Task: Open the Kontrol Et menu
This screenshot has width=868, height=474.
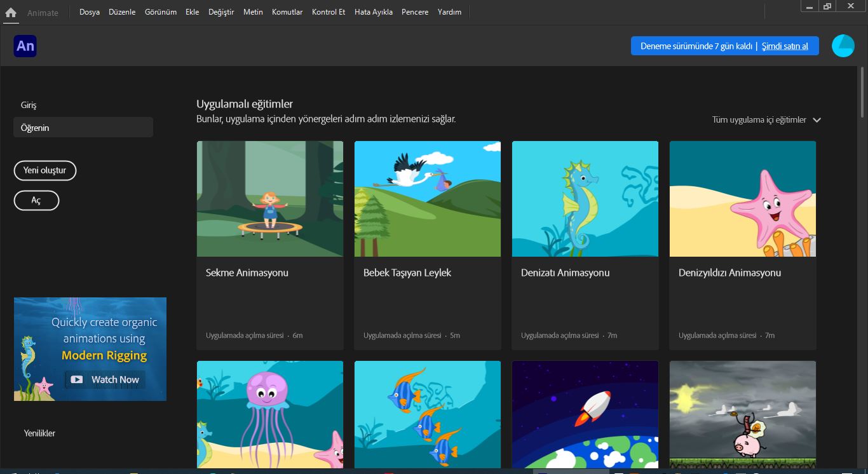Action: click(329, 12)
